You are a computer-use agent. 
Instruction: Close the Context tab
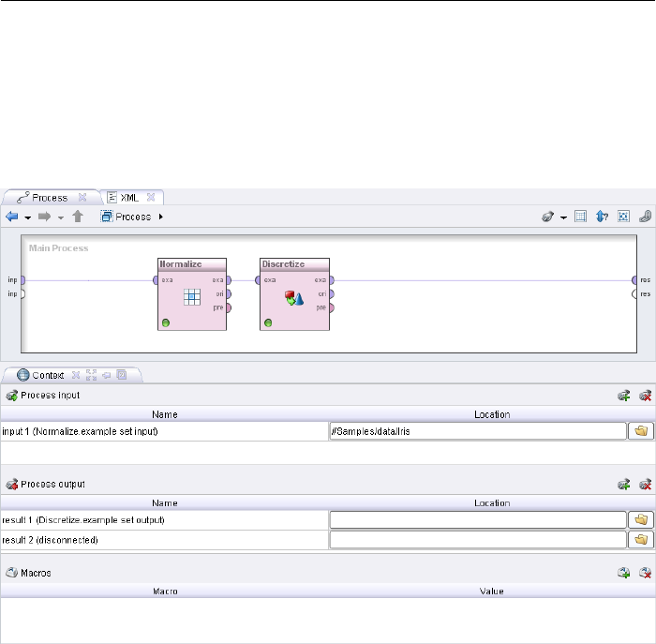(x=76, y=375)
